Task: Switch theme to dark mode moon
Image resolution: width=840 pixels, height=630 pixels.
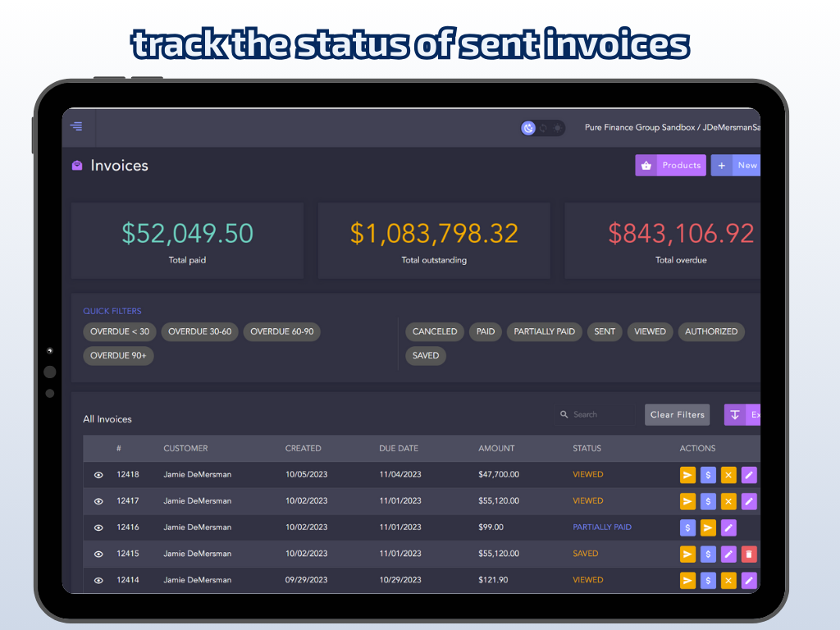Action: pyautogui.click(x=529, y=128)
